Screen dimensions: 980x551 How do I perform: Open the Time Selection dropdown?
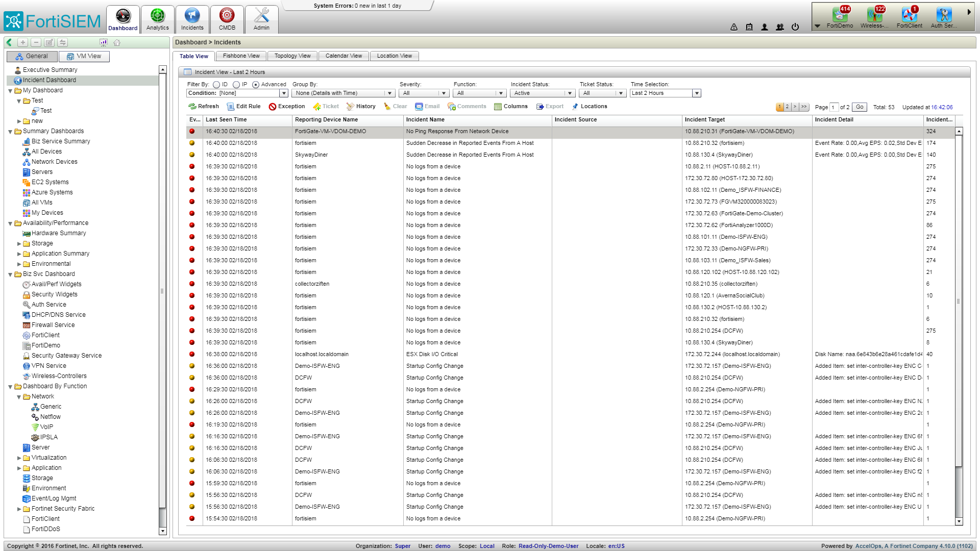click(696, 93)
